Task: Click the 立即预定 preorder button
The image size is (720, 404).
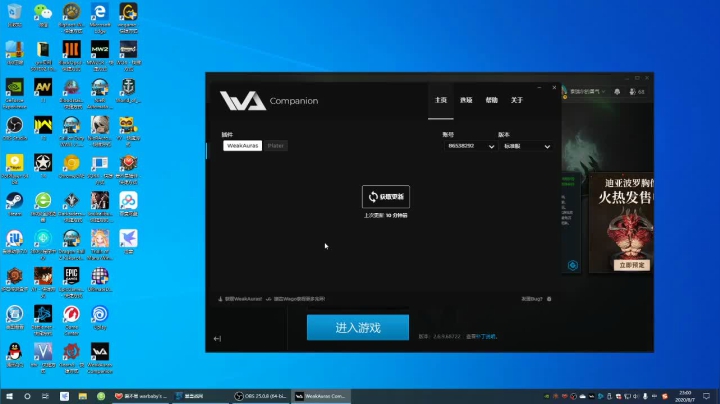Action: pos(632,265)
